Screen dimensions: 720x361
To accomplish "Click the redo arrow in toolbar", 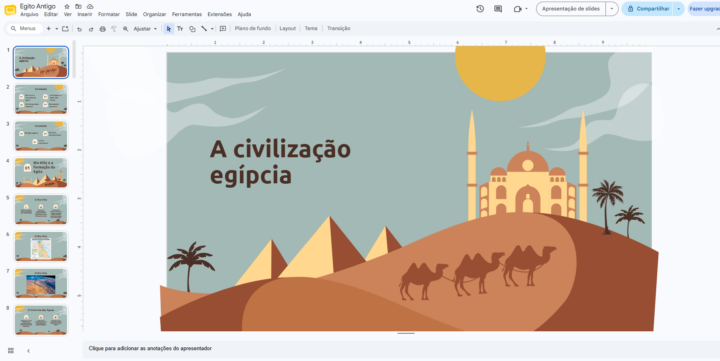I will [91, 29].
